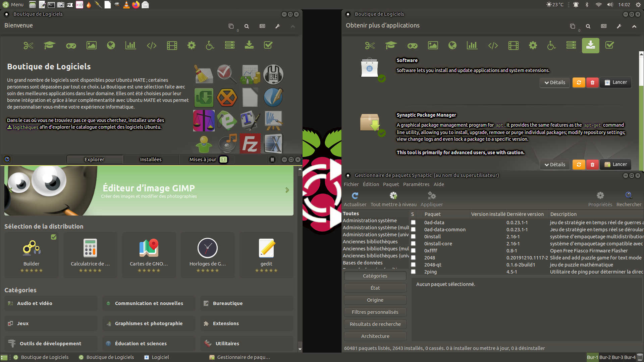Switch to the Explorer tab in Logiciel
This screenshot has width=644, height=362.
click(94, 160)
